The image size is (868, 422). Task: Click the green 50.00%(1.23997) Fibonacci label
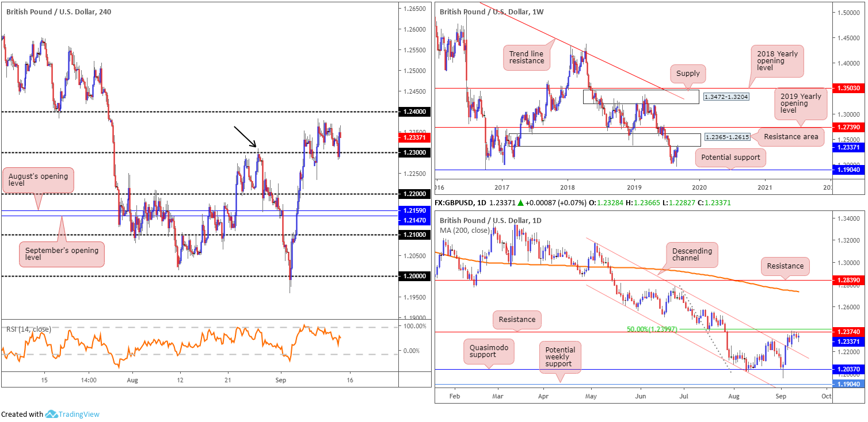click(652, 329)
